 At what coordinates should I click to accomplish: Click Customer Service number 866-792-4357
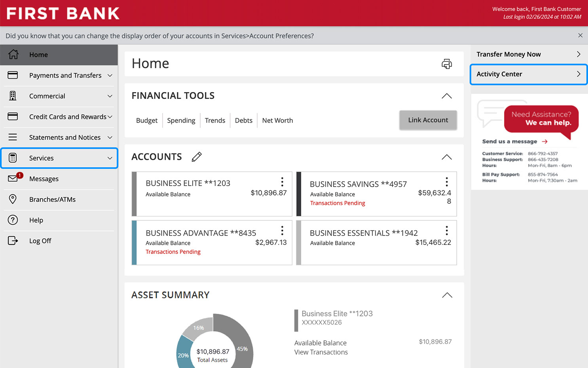click(542, 154)
